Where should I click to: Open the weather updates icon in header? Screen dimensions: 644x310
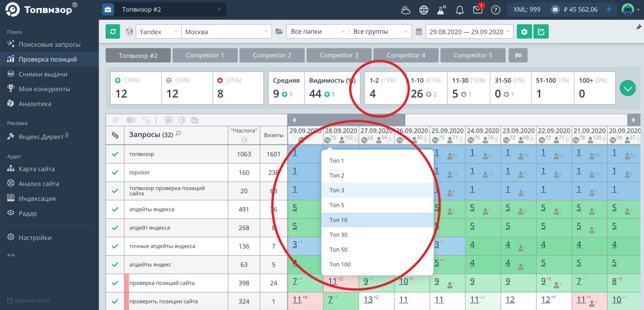(406, 10)
